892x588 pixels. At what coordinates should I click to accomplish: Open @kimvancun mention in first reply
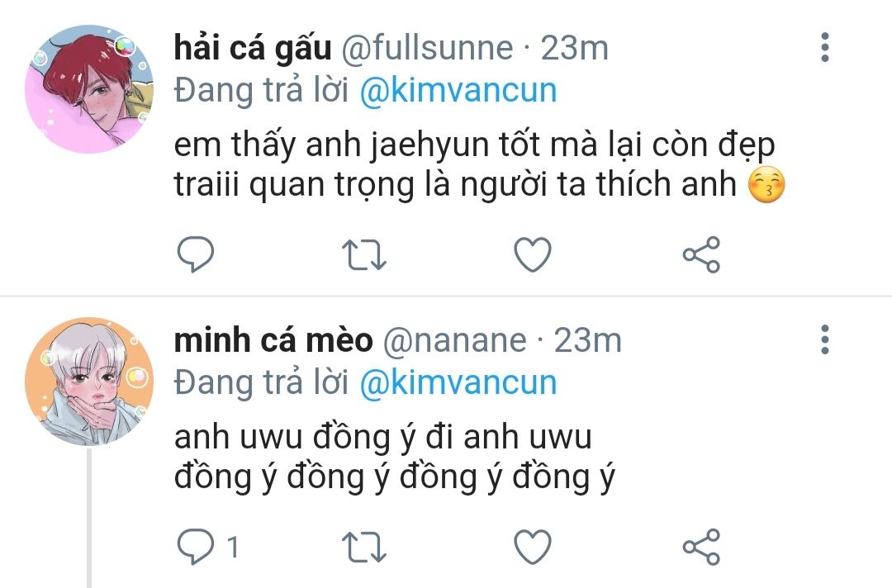tap(458, 90)
